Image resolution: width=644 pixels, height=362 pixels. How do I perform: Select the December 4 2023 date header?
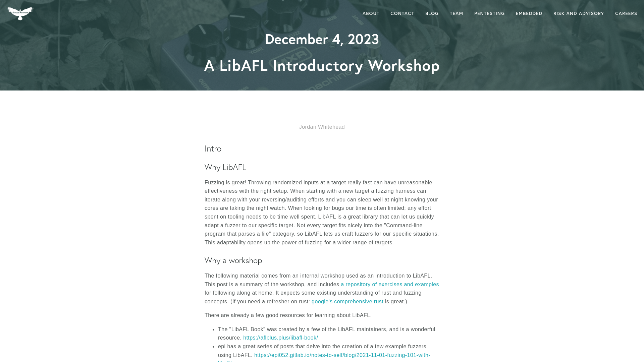[322, 39]
